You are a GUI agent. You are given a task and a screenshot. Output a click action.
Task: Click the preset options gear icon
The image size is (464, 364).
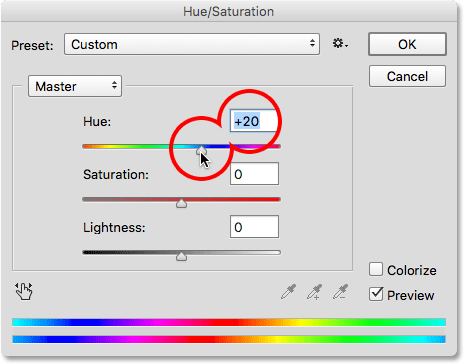(x=340, y=44)
